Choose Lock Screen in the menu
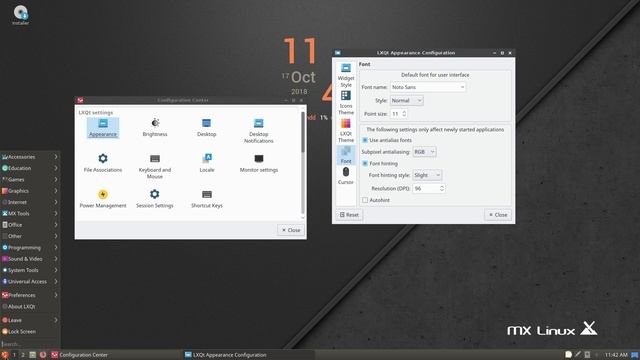The image size is (640, 360). pyautogui.click(x=30, y=331)
